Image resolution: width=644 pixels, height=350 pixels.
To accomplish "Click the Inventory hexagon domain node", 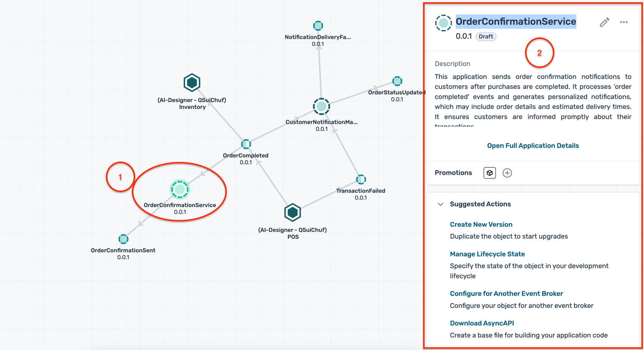I will pyautogui.click(x=192, y=83).
